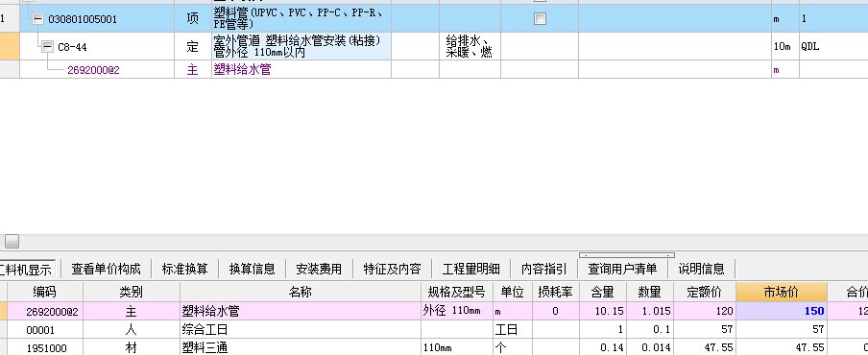
Task: Open the 换算信息 tab
Action: [x=252, y=270]
